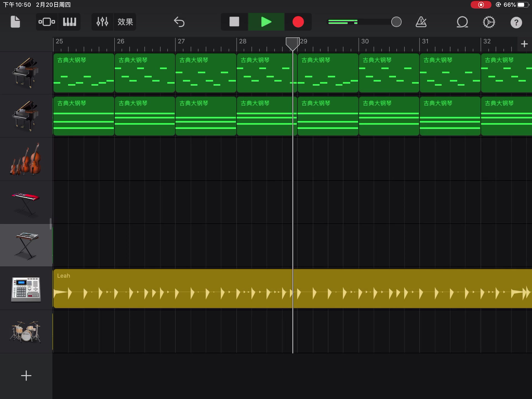Viewport: 532px width, 399px height.
Task: Undo the last action
Action: 179,22
